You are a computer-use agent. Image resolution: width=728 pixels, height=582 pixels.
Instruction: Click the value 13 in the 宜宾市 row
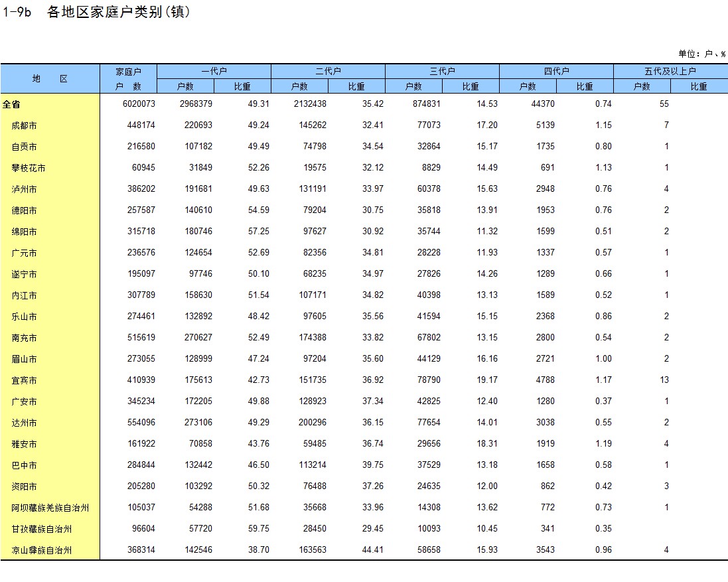coord(664,380)
